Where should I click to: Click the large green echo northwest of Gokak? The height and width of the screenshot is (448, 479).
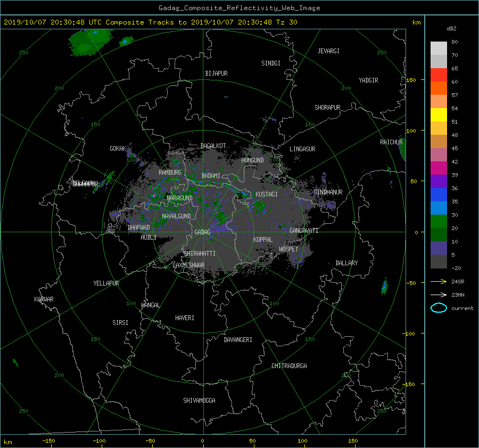click(89, 43)
